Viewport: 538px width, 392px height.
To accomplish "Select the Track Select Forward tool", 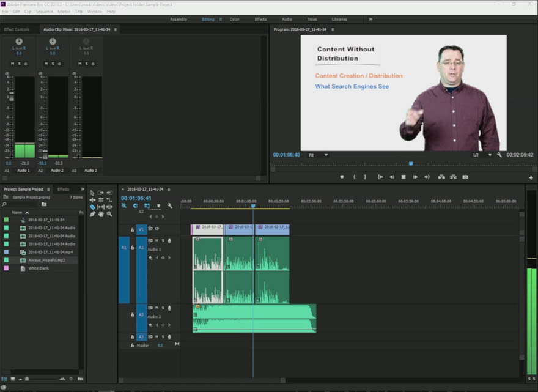I will click(100, 193).
